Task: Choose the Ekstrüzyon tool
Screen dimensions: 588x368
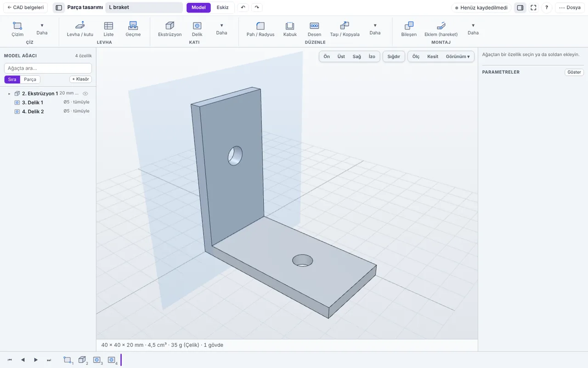Action: [170, 29]
